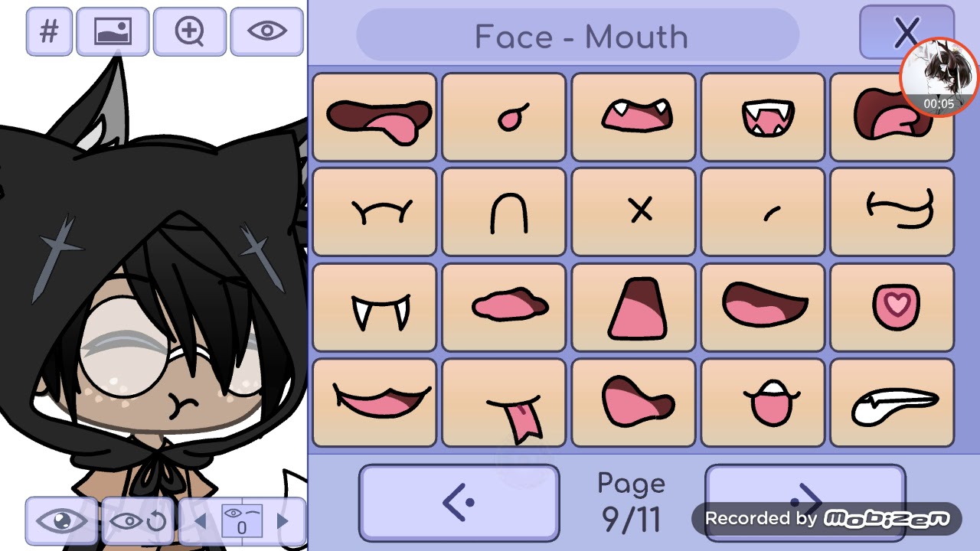Toggle the top eye visibility button
Viewport: 980px width, 551px height.
pyautogui.click(x=266, y=31)
